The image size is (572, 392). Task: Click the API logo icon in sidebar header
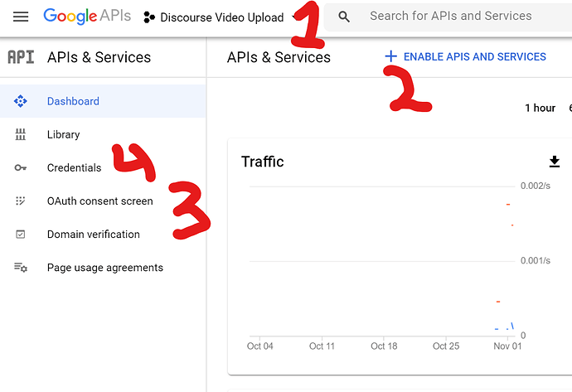click(21, 57)
